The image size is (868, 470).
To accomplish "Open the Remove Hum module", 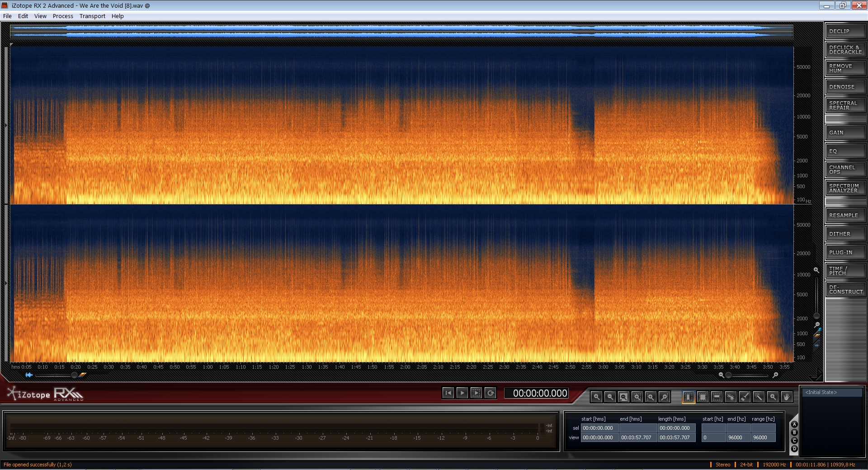I will point(845,68).
